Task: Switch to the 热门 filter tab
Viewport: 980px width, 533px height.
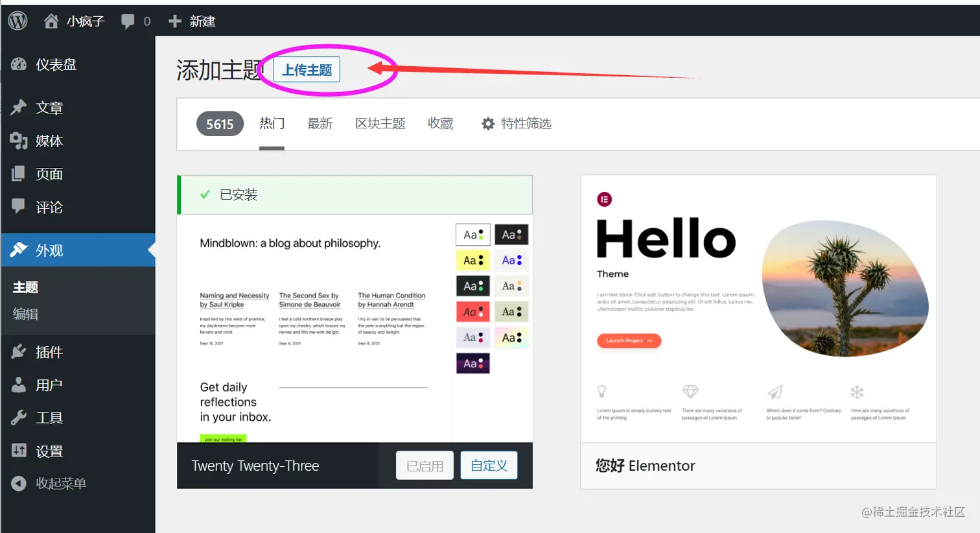Action: pos(272,123)
